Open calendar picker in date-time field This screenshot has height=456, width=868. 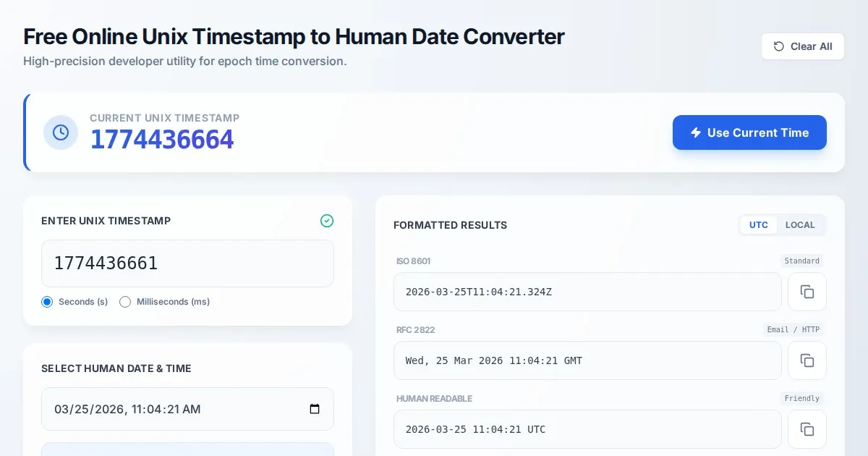coord(315,409)
